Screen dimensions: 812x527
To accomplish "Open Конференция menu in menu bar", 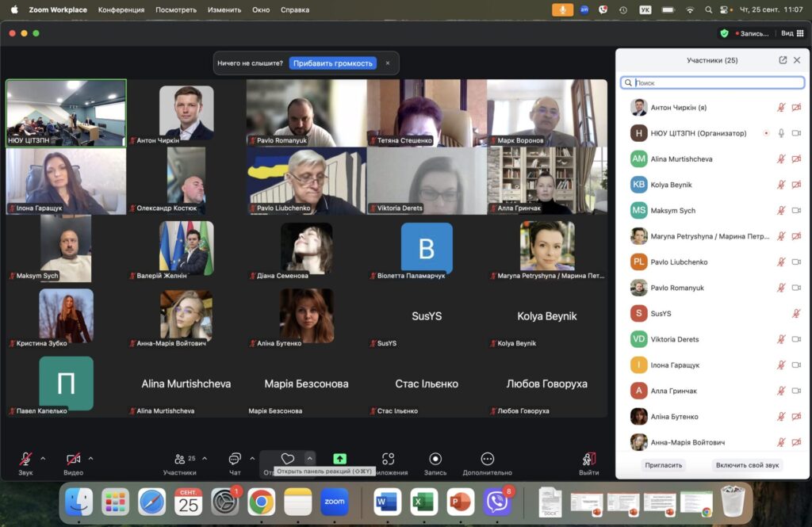I will click(x=121, y=10).
